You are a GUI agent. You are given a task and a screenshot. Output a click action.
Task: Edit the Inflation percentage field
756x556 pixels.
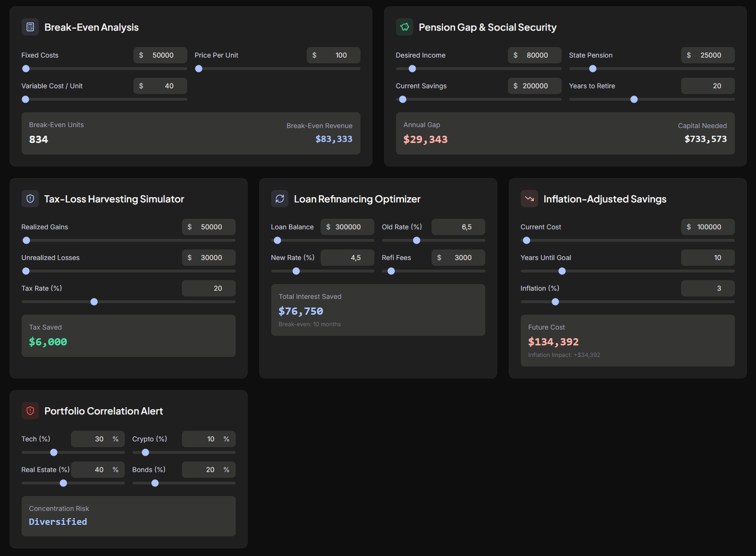(x=708, y=288)
